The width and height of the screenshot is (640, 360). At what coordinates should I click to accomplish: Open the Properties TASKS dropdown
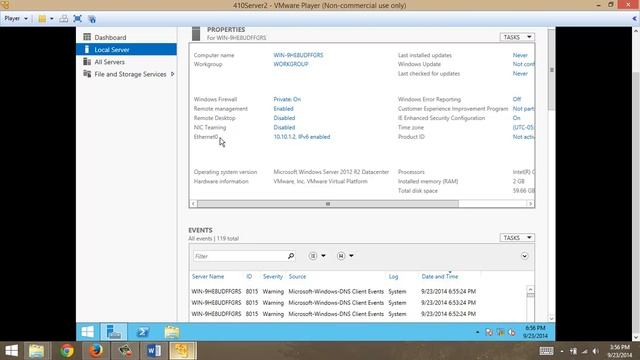tap(517, 37)
